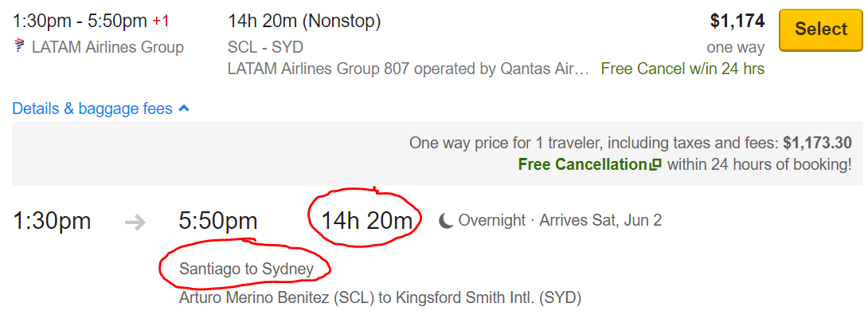This screenshot has width=868, height=315.
Task: Collapse the Details & baggage fees section
Action: [x=101, y=108]
